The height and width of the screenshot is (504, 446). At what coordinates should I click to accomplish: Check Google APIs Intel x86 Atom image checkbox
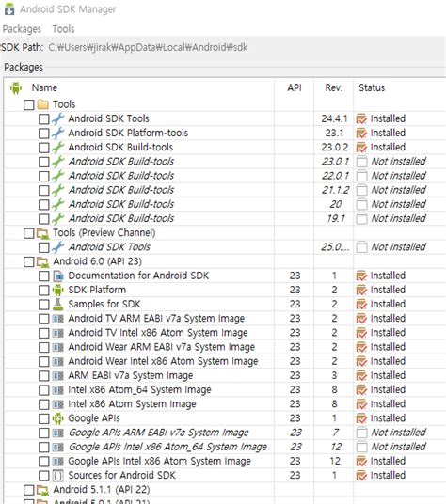(43, 462)
